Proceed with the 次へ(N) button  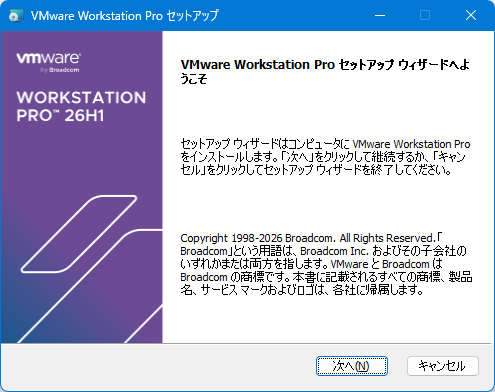352,366
